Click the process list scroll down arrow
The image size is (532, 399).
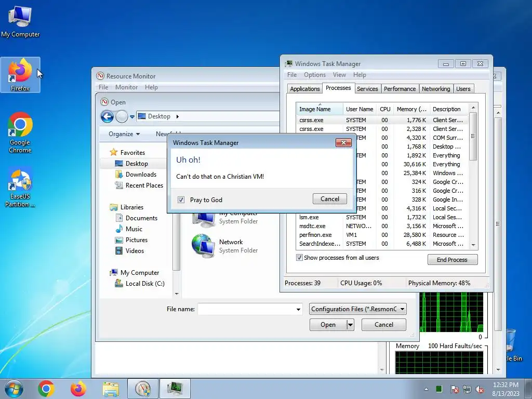(473, 245)
